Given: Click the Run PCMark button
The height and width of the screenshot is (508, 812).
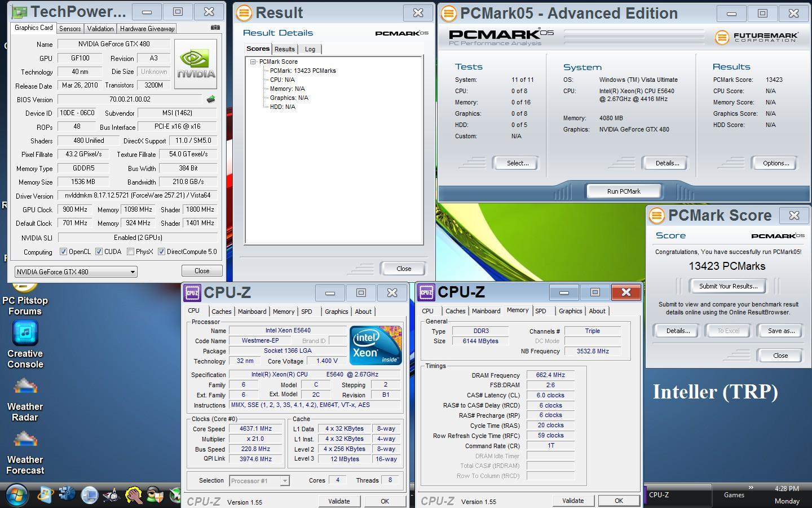Looking at the screenshot, I should 624,191.
